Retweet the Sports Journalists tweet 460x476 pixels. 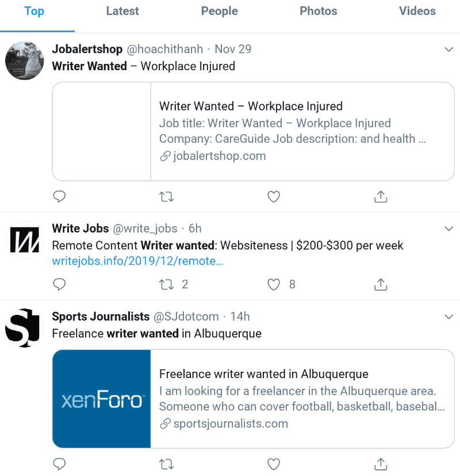pyautogui.click(x=166, y=464)
